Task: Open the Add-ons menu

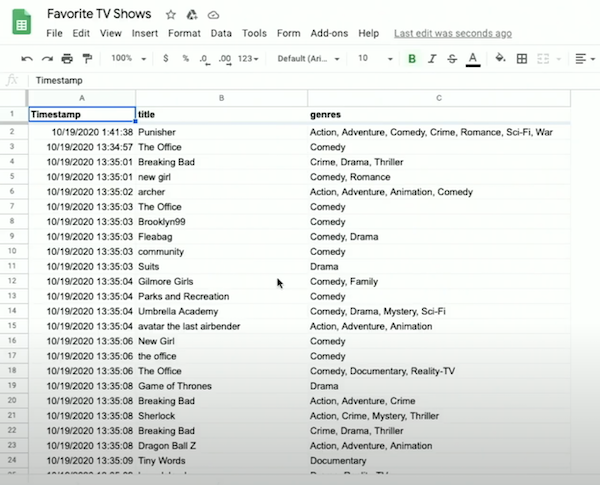Action: point(329,33)
